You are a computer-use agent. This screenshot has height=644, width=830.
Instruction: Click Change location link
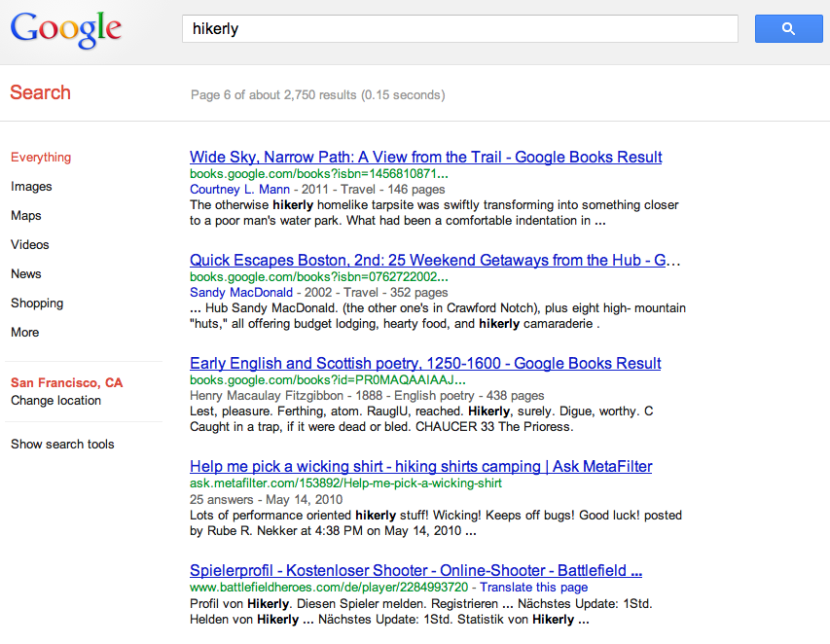click(55, 401)
